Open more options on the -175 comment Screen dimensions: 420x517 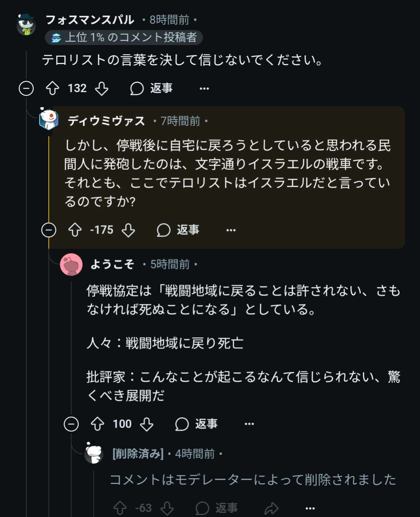tap(231, 230)
